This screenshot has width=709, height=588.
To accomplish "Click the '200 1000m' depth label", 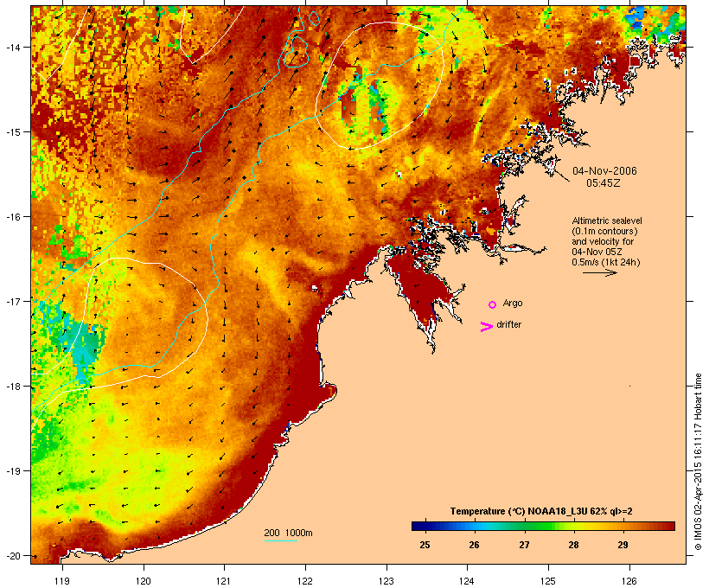I will coord(288,533).
